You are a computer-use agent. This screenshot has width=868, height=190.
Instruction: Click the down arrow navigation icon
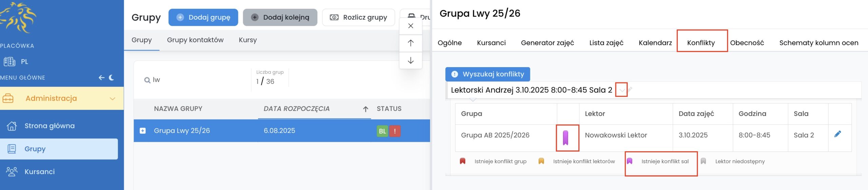pos(411,60)
